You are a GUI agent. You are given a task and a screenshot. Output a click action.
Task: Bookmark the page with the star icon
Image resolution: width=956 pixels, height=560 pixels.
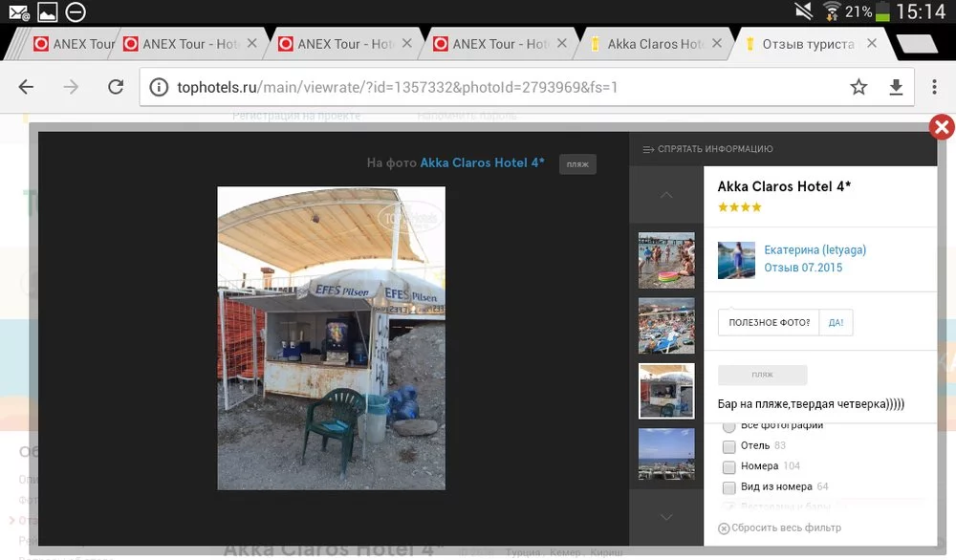[858, 87]
